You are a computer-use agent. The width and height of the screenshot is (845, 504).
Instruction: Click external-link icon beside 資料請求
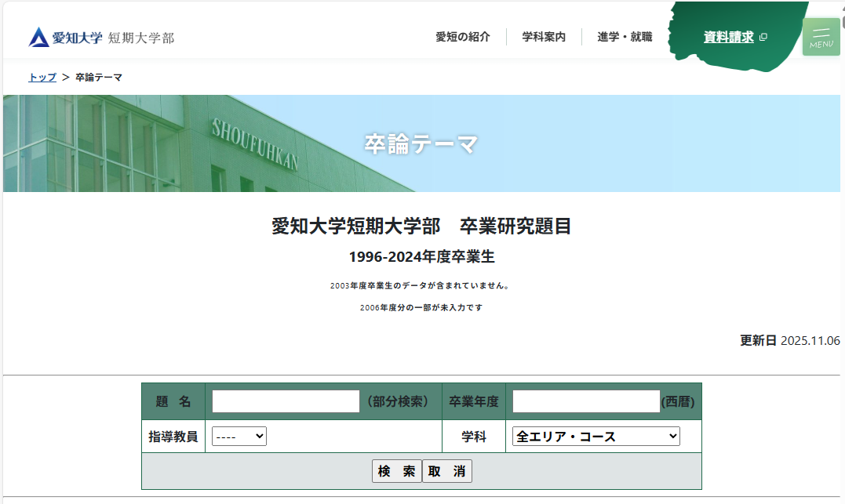tap(763, 37)
